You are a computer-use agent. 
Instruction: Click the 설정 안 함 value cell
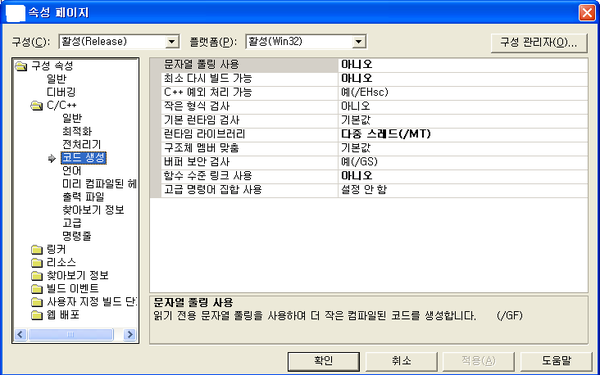tap(463, 190)
